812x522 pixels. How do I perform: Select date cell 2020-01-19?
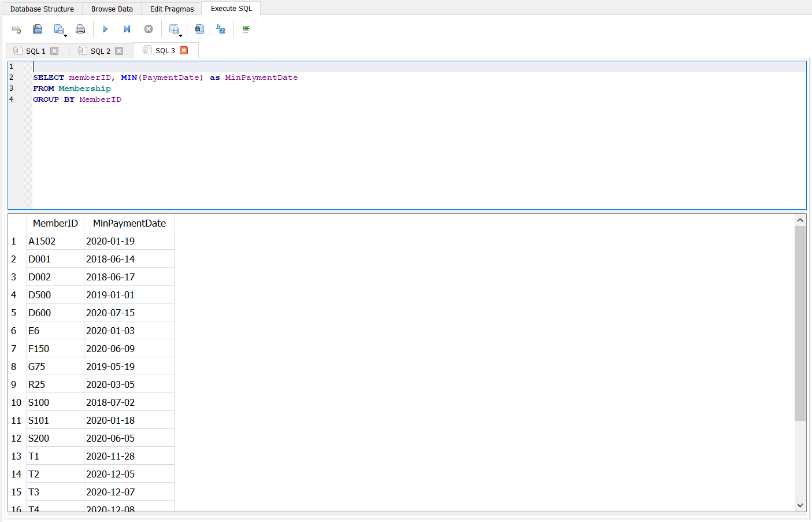click(129, 241)
